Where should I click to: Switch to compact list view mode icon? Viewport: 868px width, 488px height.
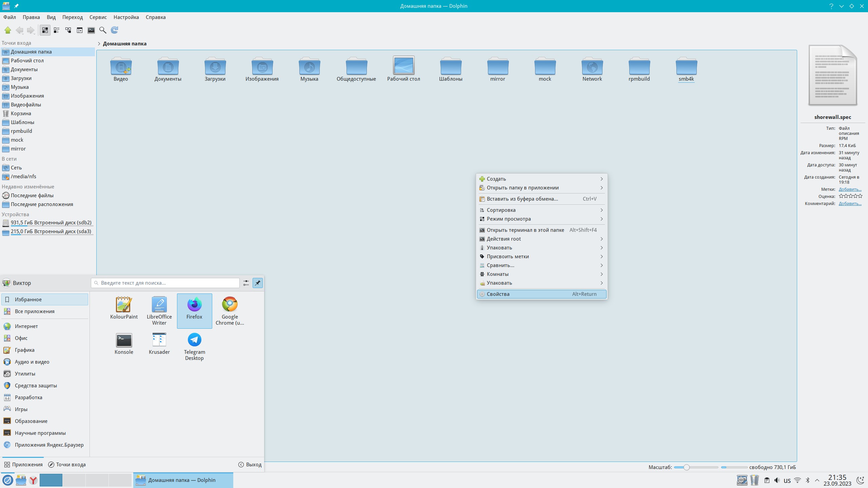[x=57, y=30]
